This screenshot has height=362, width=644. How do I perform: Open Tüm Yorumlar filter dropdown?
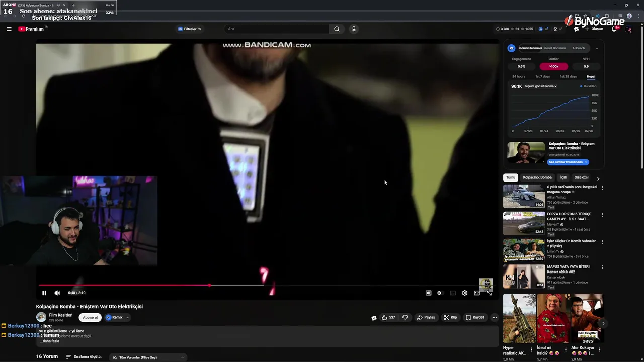point(148,357)
